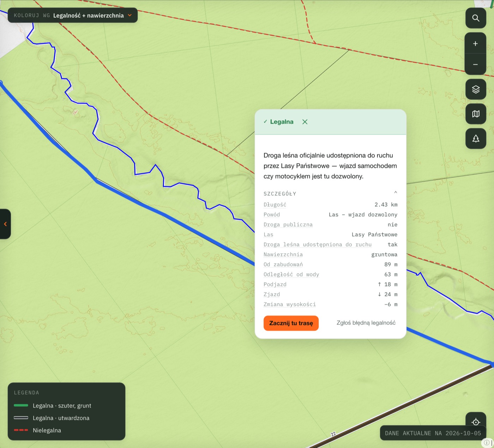Open map attribution info icon
Viewport: 494px width, 448px height.
487,442
